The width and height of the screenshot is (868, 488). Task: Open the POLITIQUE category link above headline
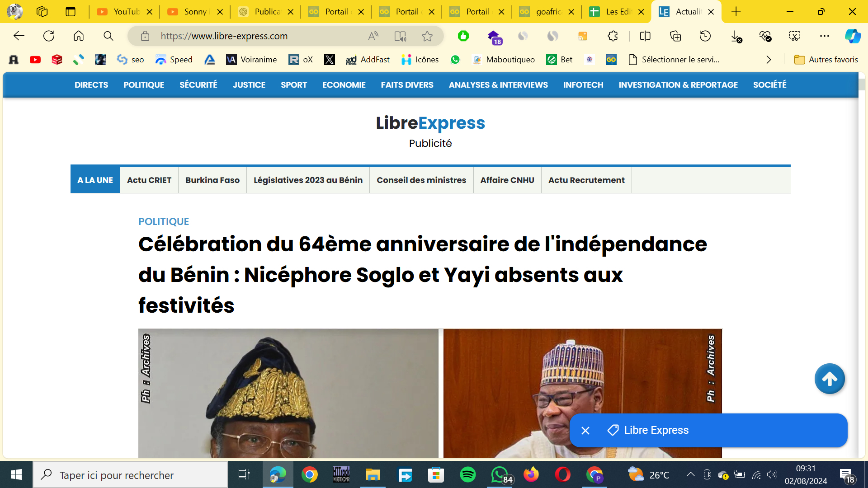[164, 221]
